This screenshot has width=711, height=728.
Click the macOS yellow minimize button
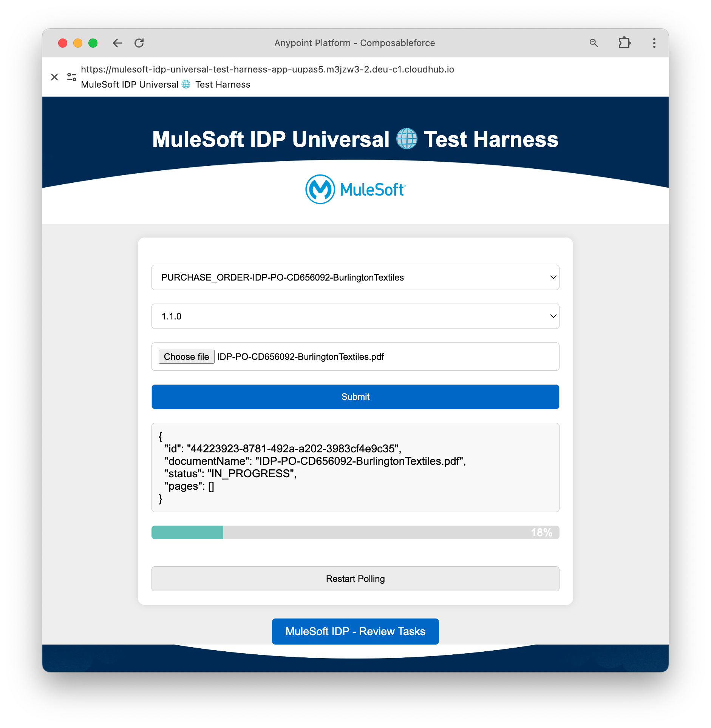78,43
